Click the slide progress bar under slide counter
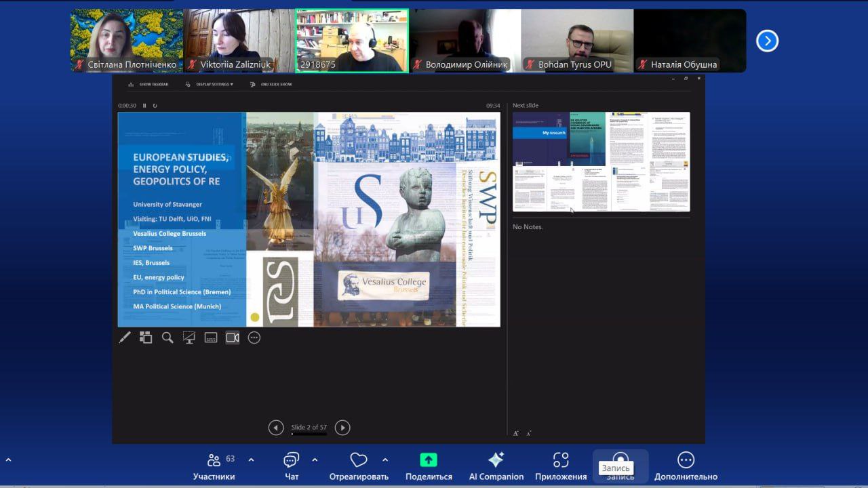868x488 pixels. click(x=309, y=434)
